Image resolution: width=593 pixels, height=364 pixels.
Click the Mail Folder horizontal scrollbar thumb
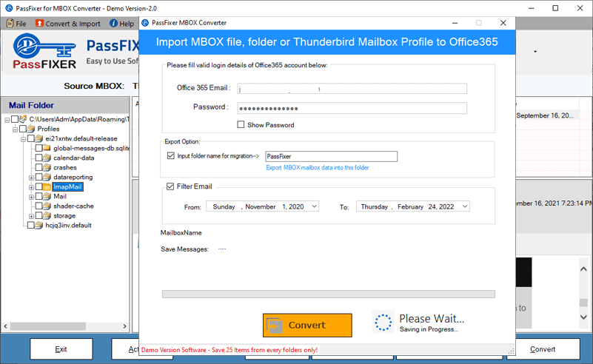tap(48, 326)
